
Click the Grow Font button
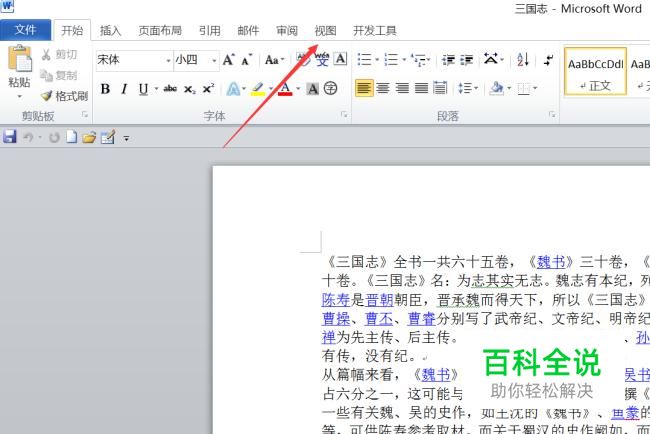(x=228, y=60)
